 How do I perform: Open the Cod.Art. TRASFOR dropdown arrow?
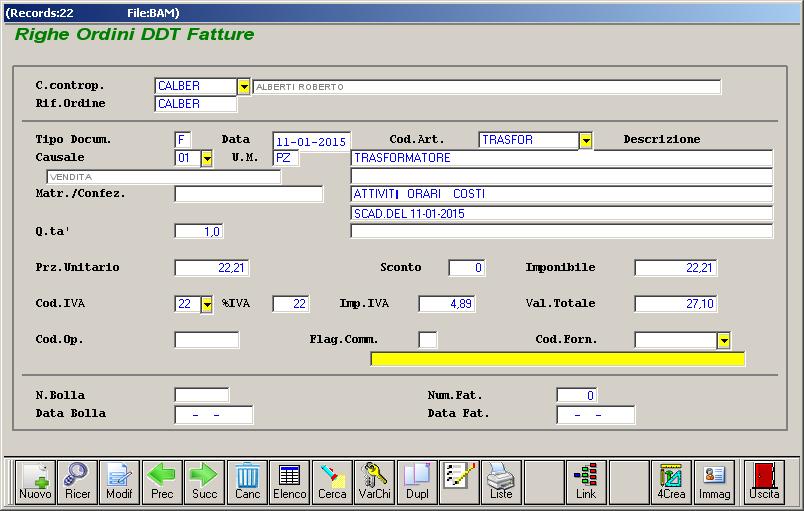(x=586, y=140)
